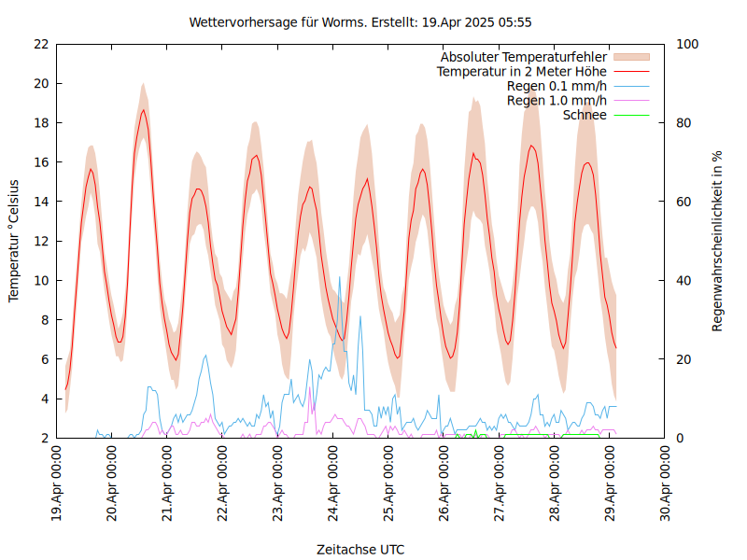Click the '100' tick on the rain probability axis
This screenshot has height=560, width=747.
pyautogui.click(x=686, y=44)
